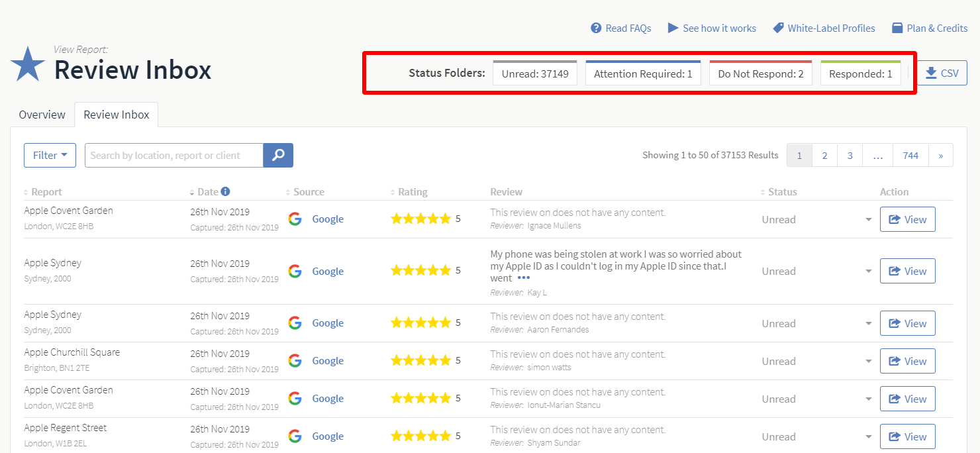Click the next page » arrow
The width and height of the screenshot is (980, 453).
click(x=941, y=155)
